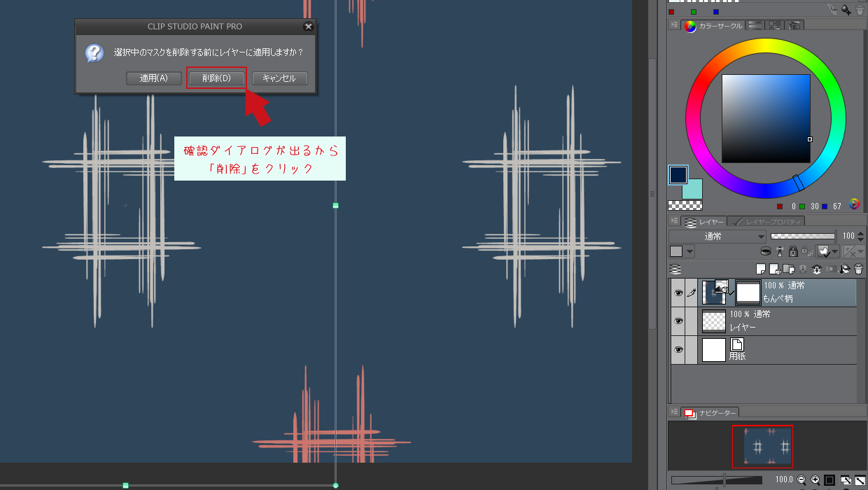Viewport: 868px width, 490px height.
Task: Open the color history tab icon
Action: (794, 25)
